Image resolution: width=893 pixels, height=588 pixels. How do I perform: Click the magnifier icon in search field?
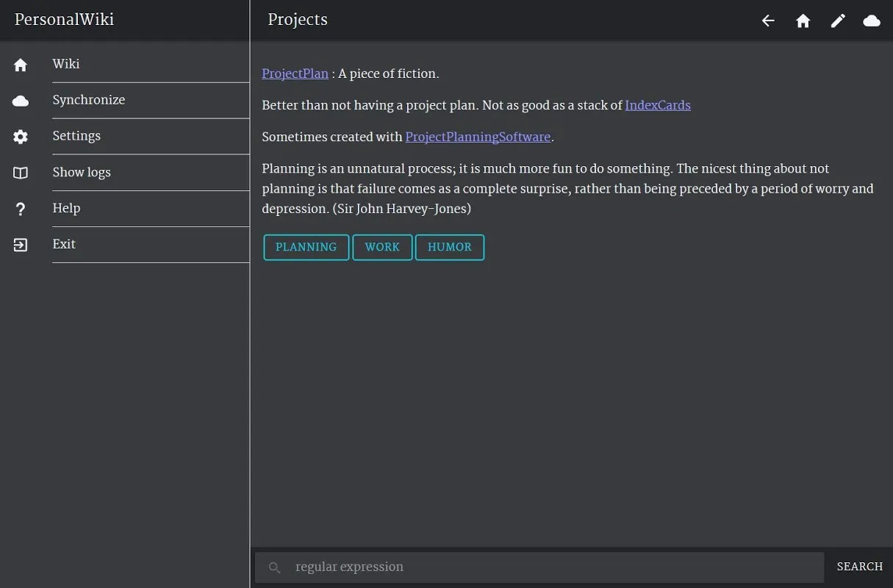coord(275,567)
